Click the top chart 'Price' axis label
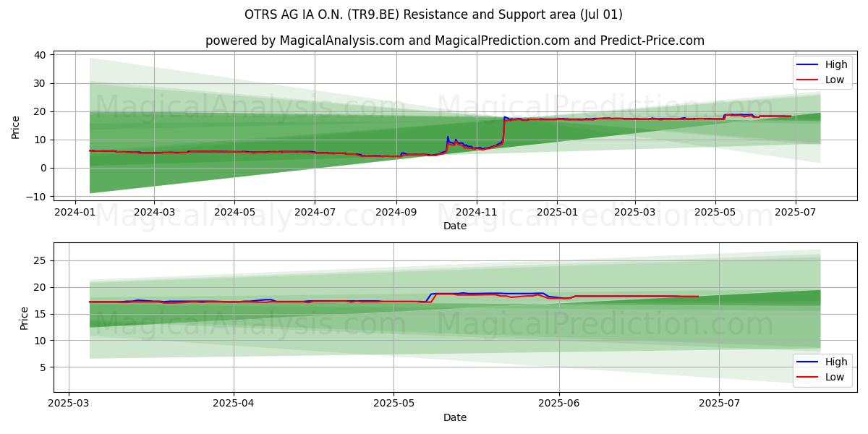The width and height of the screenshot is (868, 434). [16, 127]
